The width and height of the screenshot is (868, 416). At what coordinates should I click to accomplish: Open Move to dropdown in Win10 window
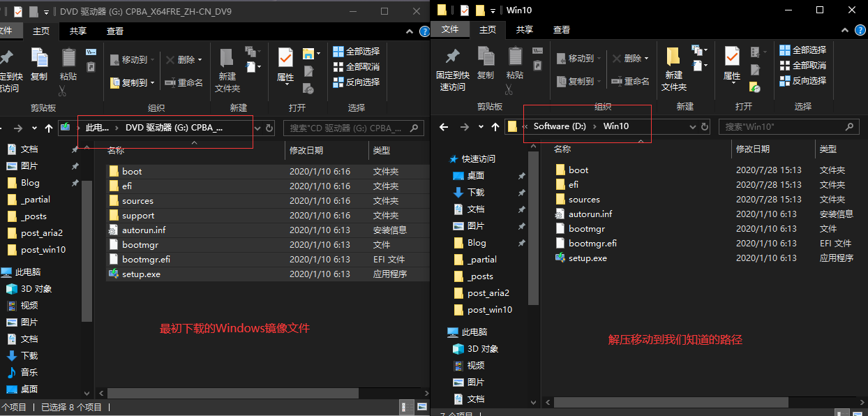coord(579,59)
